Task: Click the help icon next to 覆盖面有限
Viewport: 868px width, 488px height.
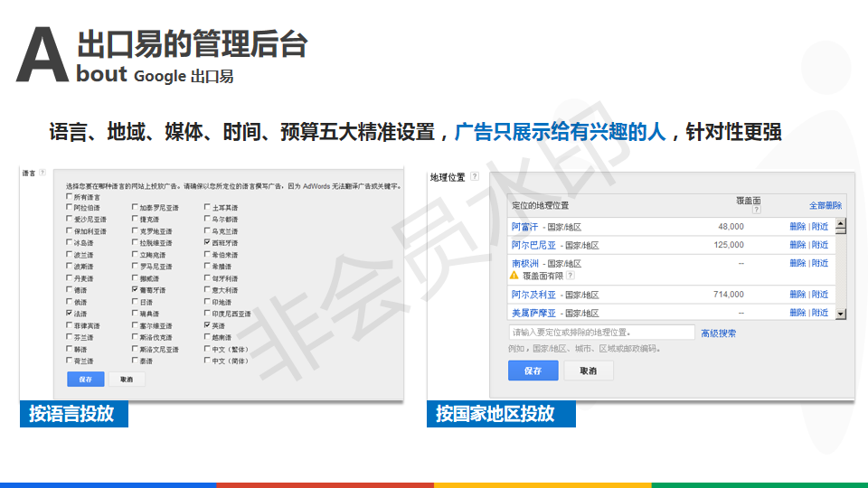Action: point(571,275)
